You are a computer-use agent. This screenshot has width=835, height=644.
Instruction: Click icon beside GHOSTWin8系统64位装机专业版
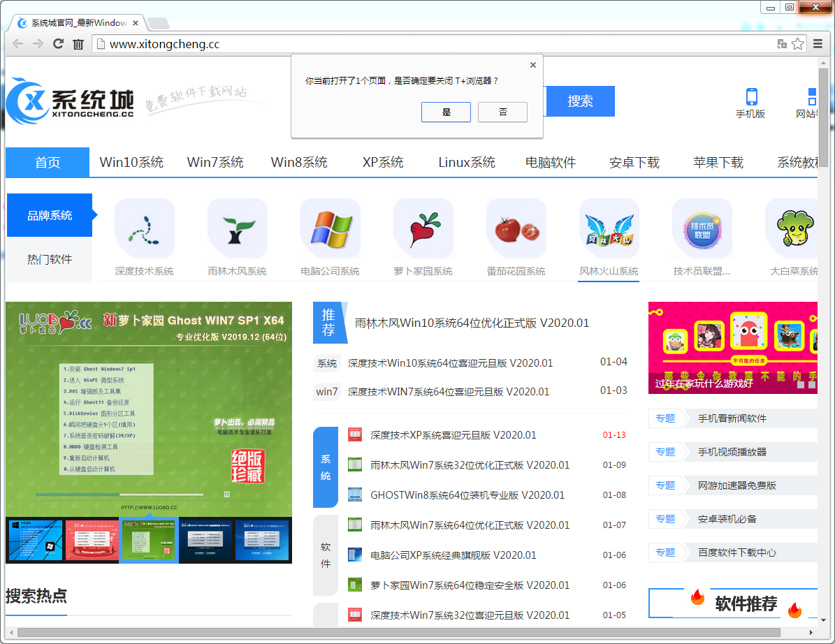tap(355, 495)
